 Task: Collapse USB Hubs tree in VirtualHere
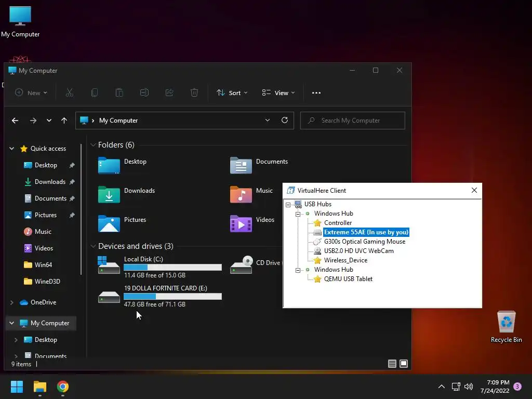coord(288,205)
